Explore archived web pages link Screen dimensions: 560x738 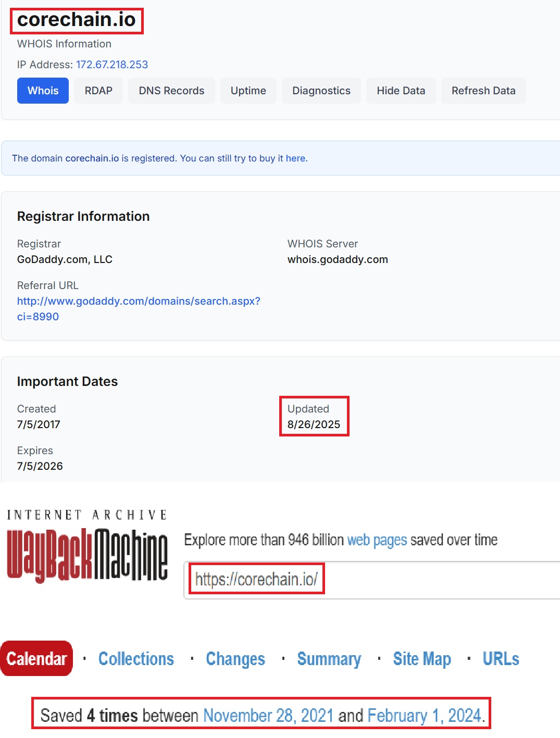[x=376, y=540]
